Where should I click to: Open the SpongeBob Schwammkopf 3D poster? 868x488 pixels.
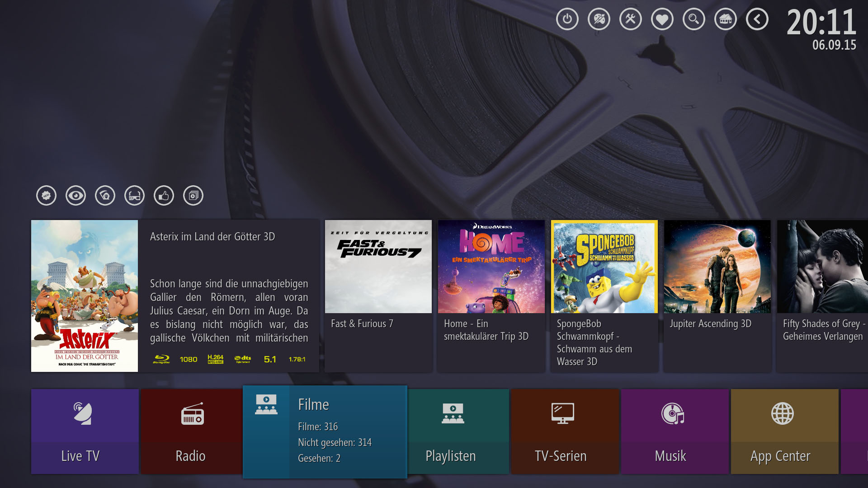[604, 267]
